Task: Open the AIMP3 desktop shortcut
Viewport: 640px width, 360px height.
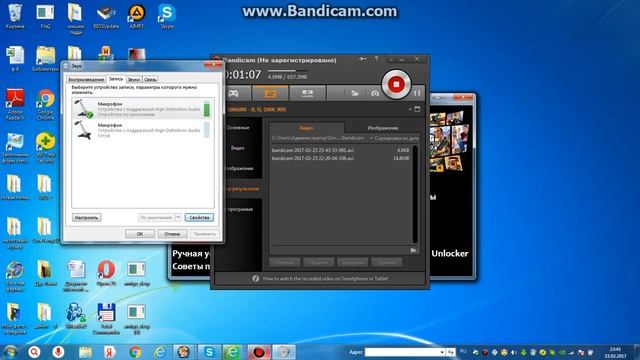Action: (x=136, y=16)
